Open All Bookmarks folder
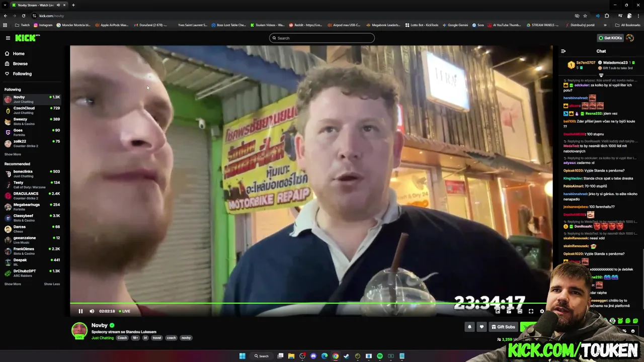This screenshot has height=362, width=644. click(x=627, y=25)
